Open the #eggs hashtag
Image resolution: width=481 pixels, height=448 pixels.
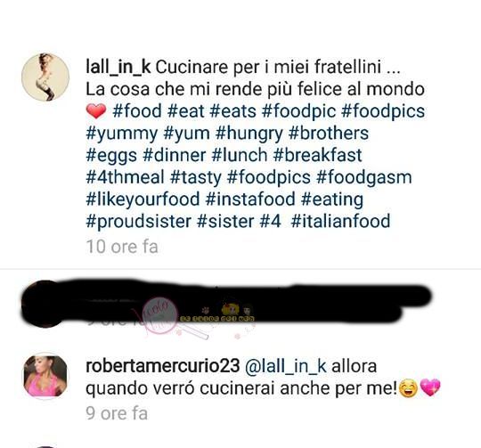[x=111, y=156]
